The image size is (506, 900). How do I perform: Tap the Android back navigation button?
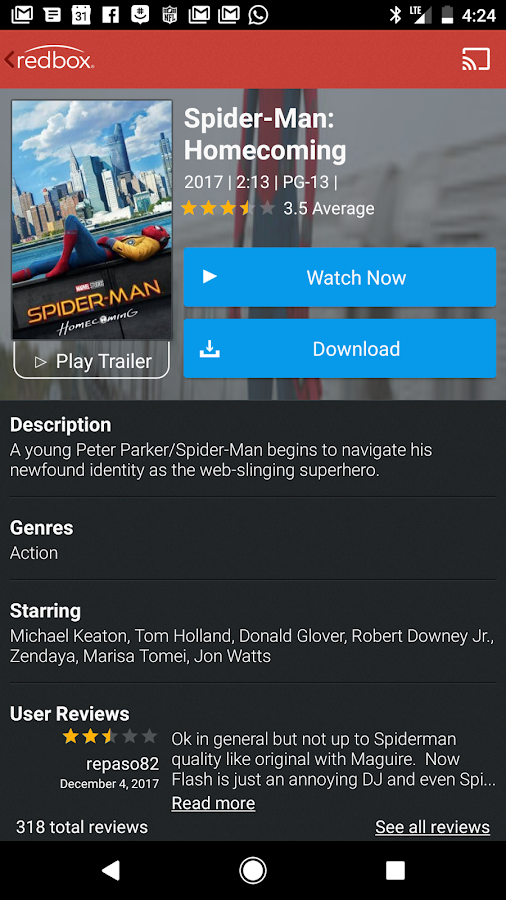[x=110, y=870]
